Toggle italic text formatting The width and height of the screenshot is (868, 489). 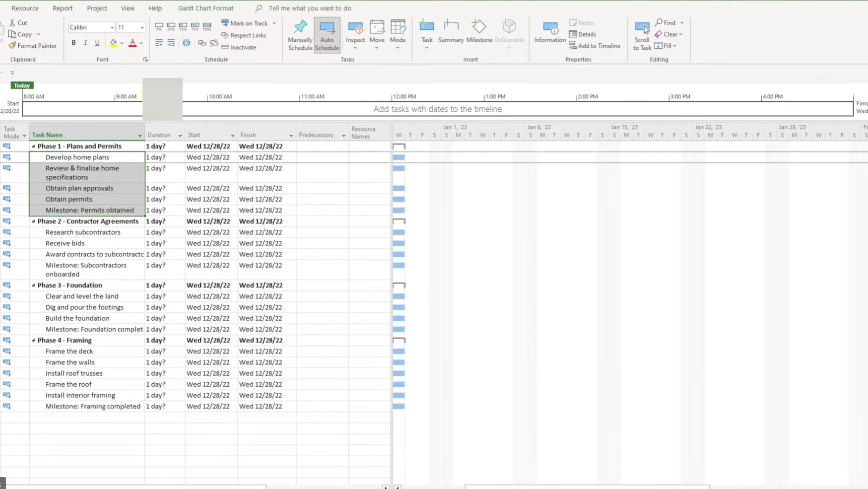pyautogui.click(x=86, y=43)
